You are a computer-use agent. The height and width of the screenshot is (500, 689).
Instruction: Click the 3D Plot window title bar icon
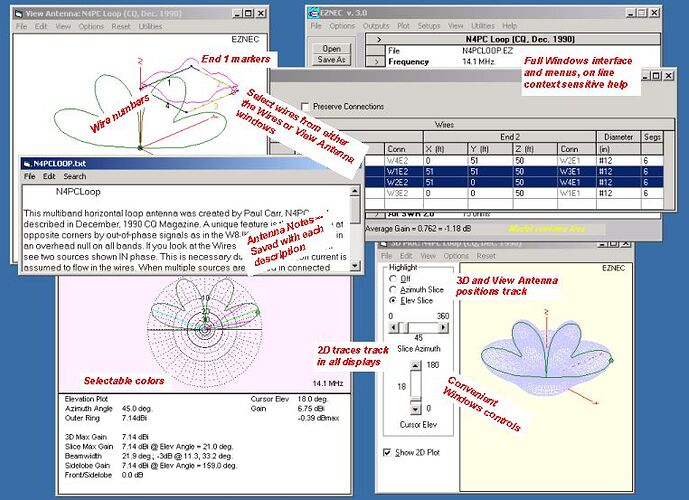[384, 243]
